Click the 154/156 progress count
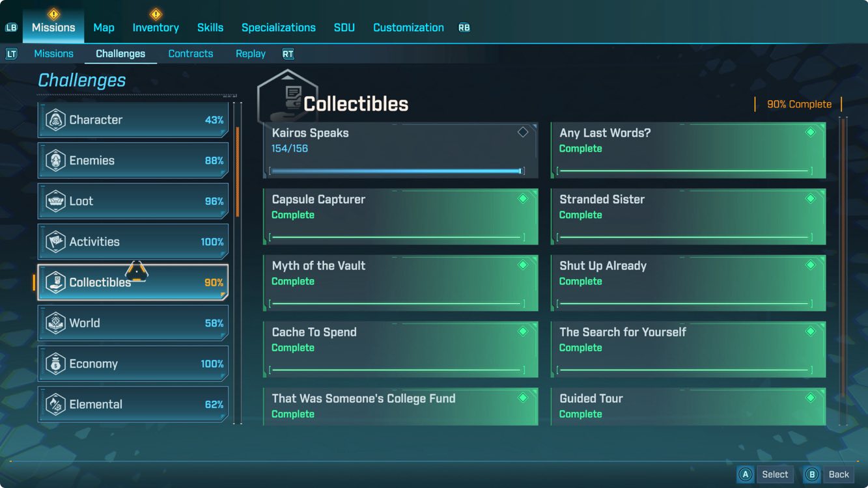 pyautogui.click(x=290, y=148)
